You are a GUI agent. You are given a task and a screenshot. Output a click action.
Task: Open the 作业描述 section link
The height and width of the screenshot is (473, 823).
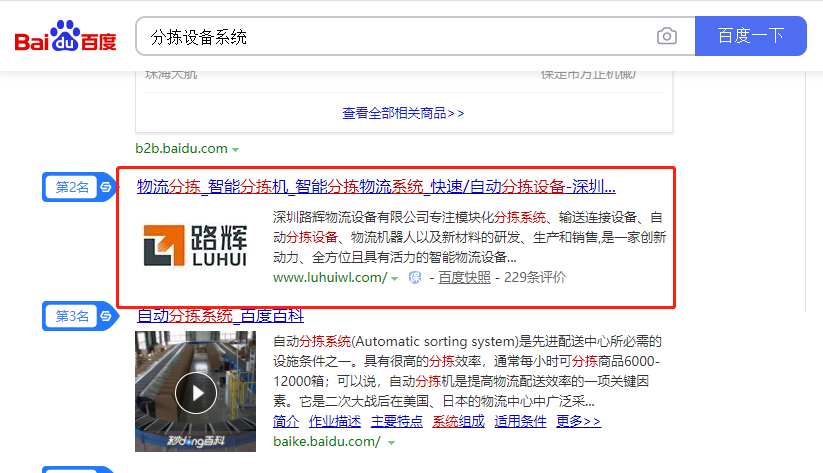(335, 421)
